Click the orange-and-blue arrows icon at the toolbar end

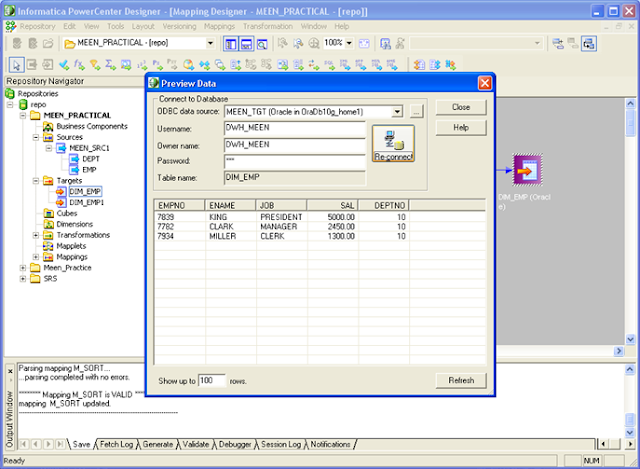click(x=451, y=64)
